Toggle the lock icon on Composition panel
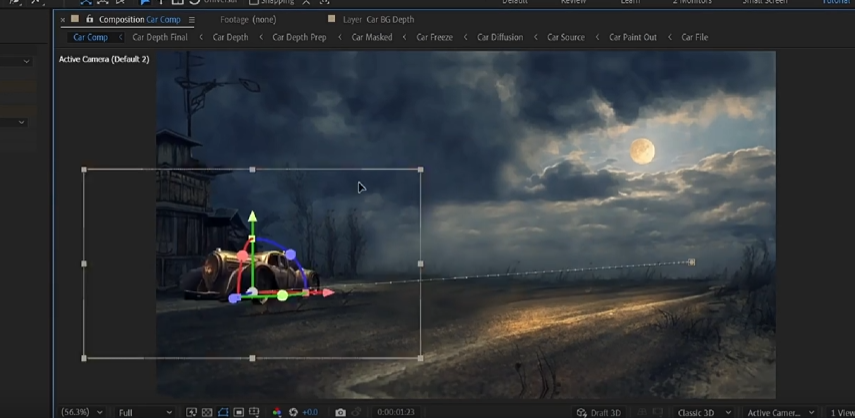This screenshot has width=855, height=418. click(89, 19)
